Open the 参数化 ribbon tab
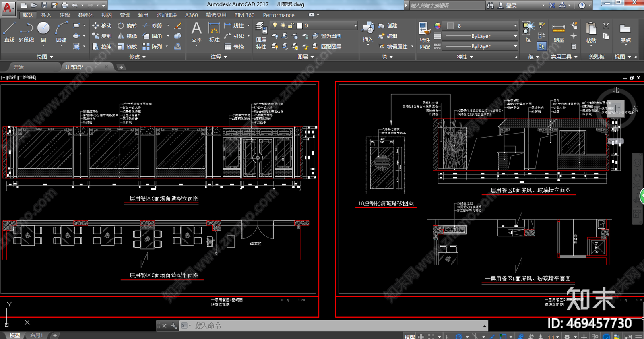The image size is (644, 339). pyautogui.click(x=85, y=15)
